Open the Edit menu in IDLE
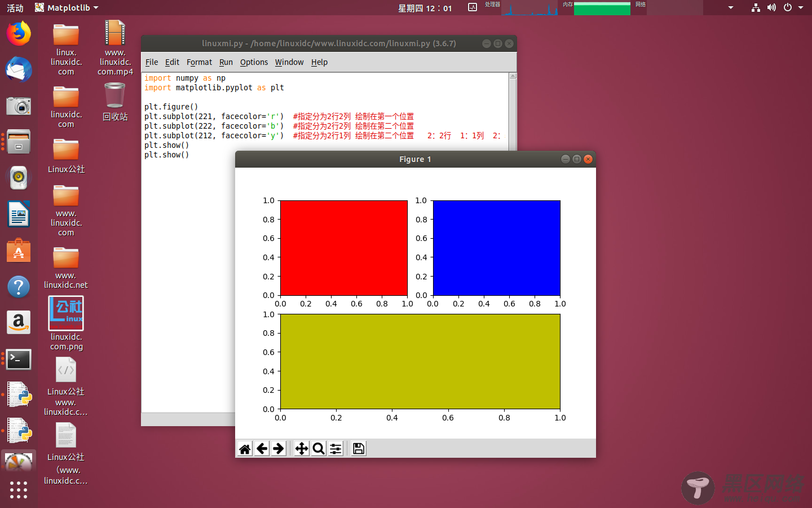Viewport: 812px width, 508px height. coord(172,62)
